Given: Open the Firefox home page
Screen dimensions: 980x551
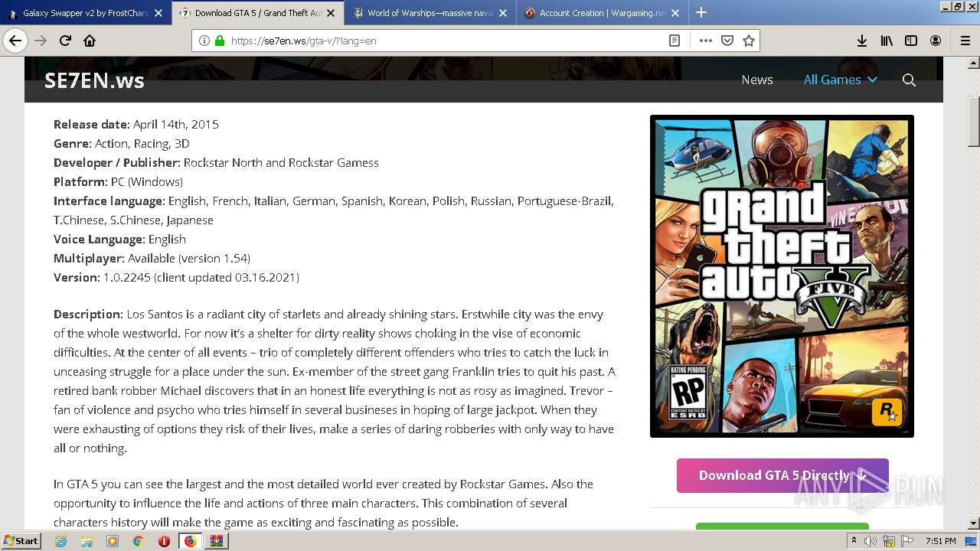Looking at the screenshot, I should 90,41.
